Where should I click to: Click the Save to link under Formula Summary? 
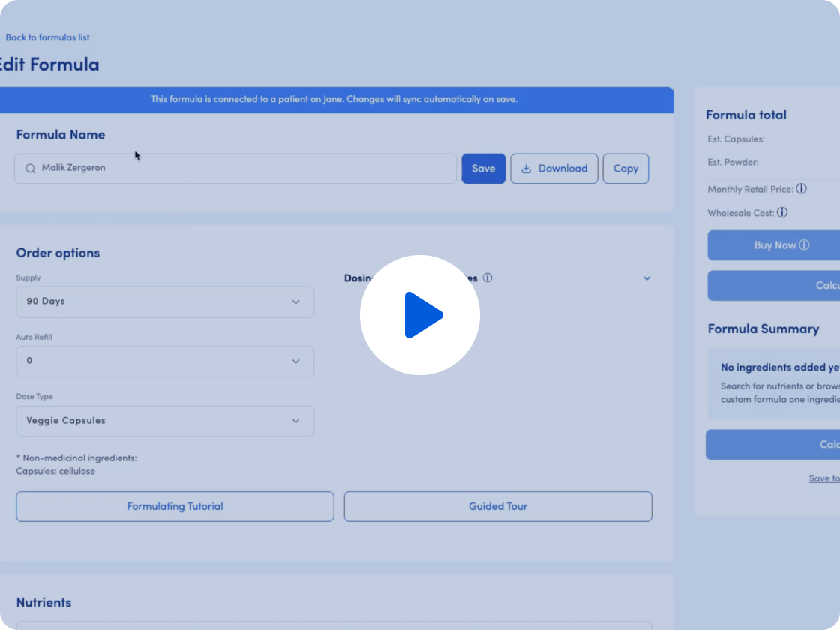(824, 478)
